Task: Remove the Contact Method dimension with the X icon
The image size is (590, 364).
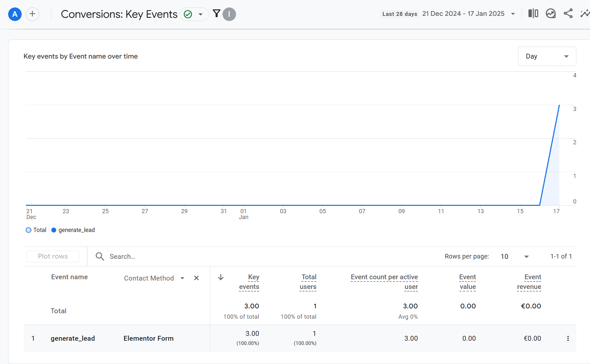Action: tap(196, 278)
